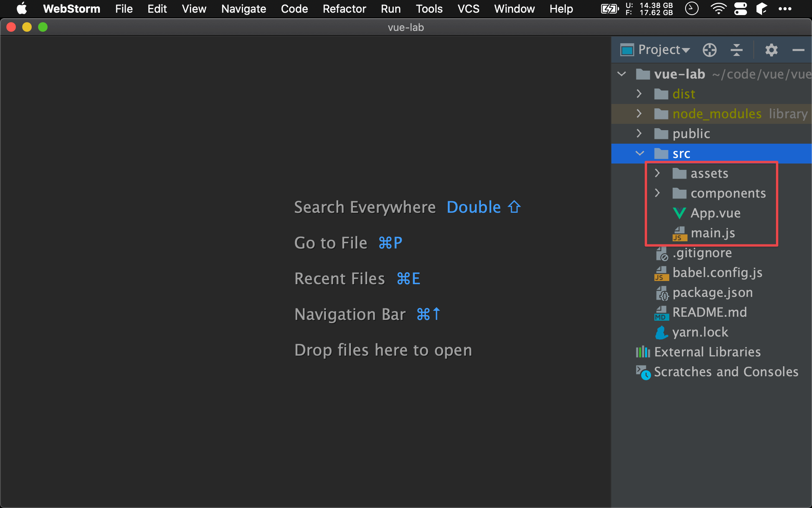Click the yarn.lock yarn icon
Viewport: 812px width, 508px height.
[x=661, y=333]
